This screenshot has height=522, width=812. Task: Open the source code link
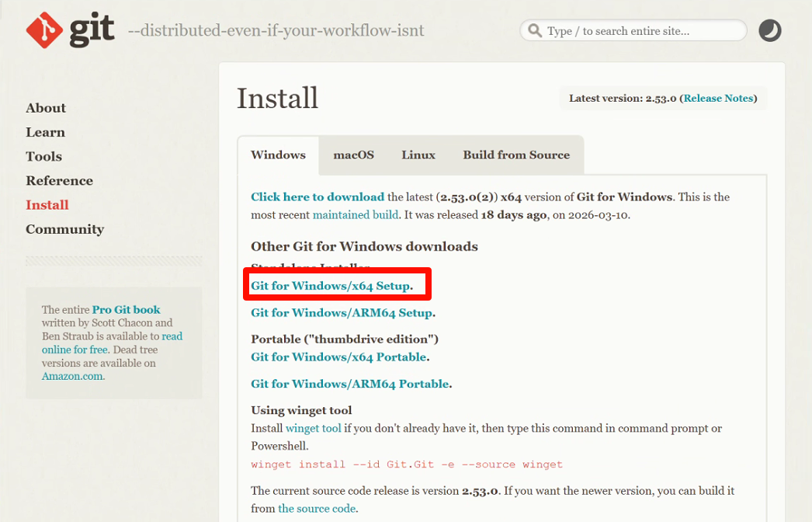[x=317, y=509]
